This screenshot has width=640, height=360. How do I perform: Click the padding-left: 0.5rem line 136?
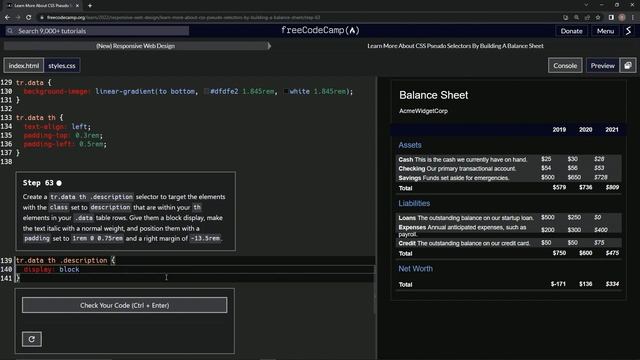coord(65,144)
